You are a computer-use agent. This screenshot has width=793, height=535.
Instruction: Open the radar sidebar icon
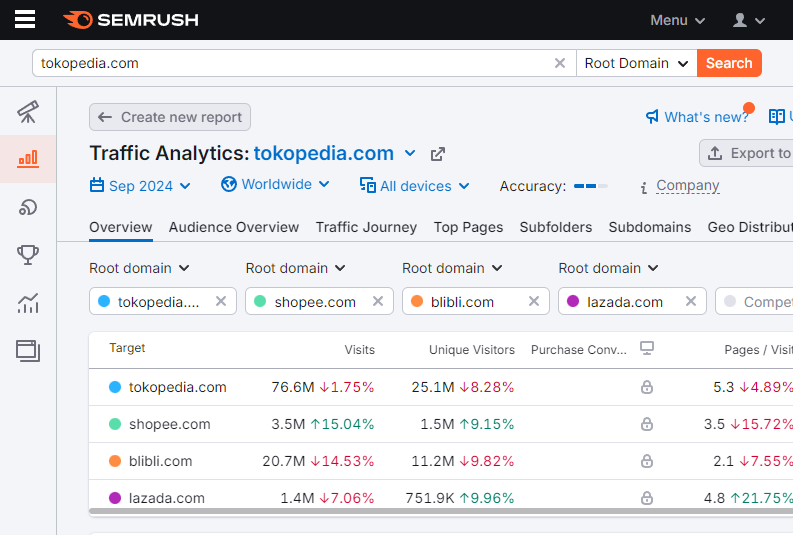coord(28,207)
